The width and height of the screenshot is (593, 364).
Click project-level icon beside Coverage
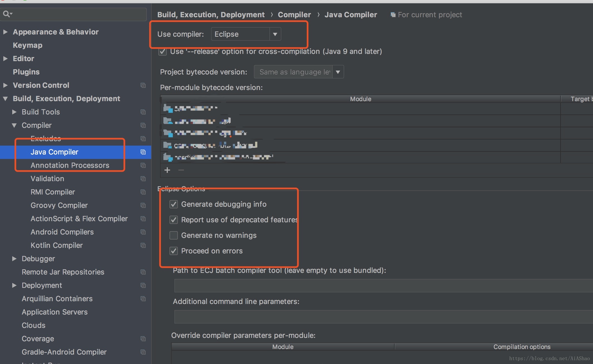coord(143,339)
